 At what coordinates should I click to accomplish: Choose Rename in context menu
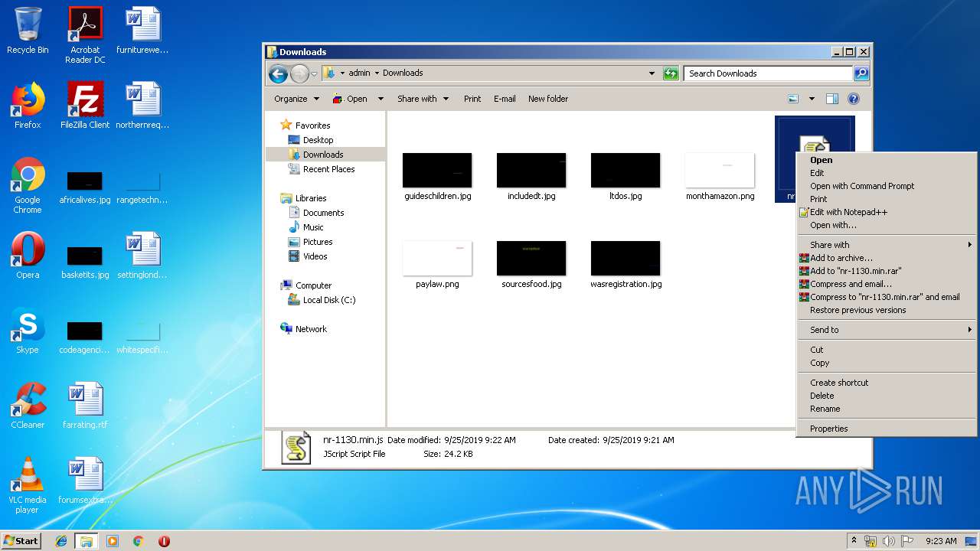pos(887,409)
